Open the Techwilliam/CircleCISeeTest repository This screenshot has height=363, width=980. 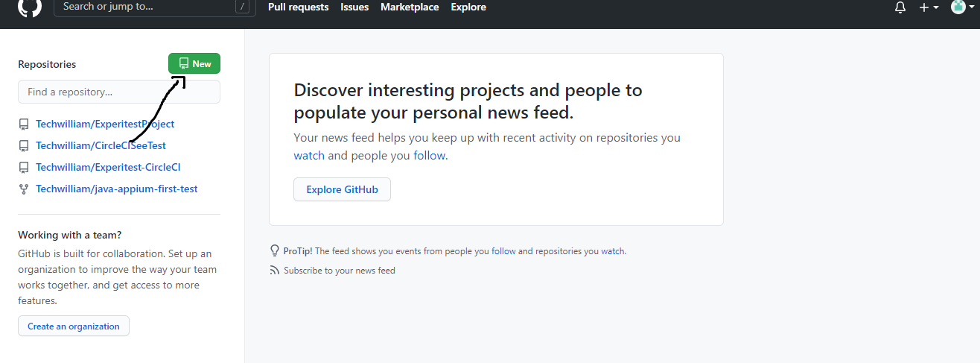pyautogui.click(x=101, y=146)
